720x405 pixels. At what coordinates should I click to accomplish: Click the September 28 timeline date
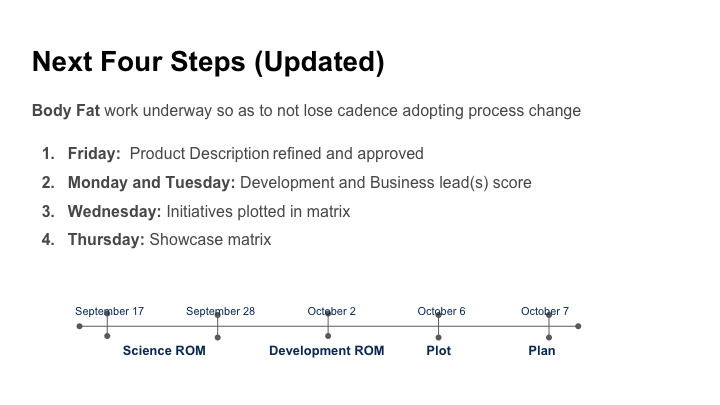coord(220,311)
